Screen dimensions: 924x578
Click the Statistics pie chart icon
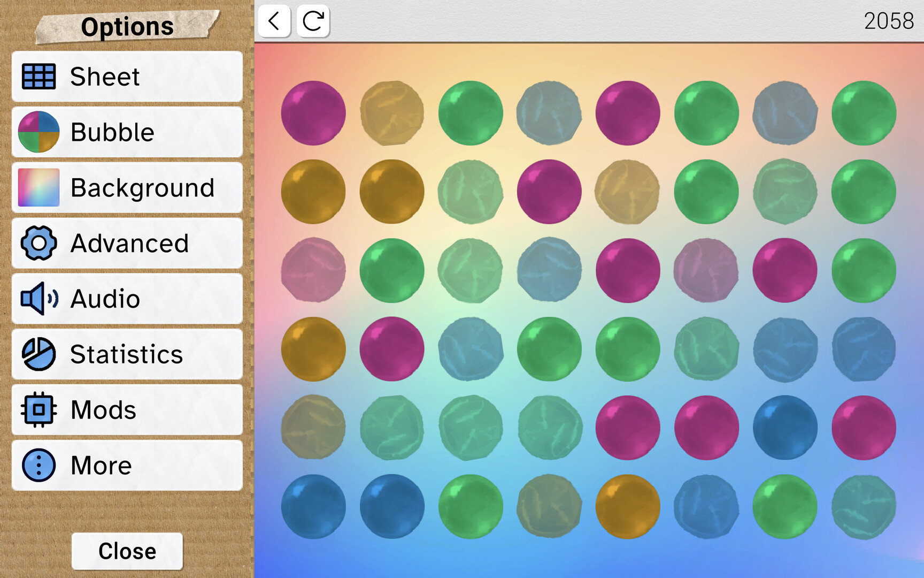pos(38,354)
